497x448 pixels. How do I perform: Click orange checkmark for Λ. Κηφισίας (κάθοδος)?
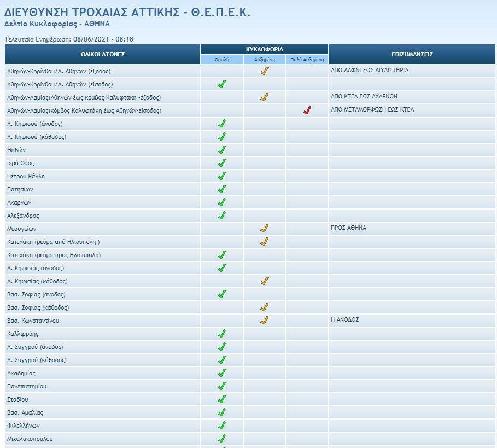[265, 281]
